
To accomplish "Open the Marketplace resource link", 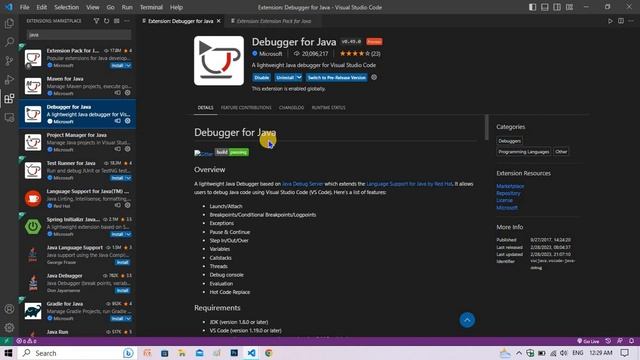I will pyautogui.click(x=510, y=186).
